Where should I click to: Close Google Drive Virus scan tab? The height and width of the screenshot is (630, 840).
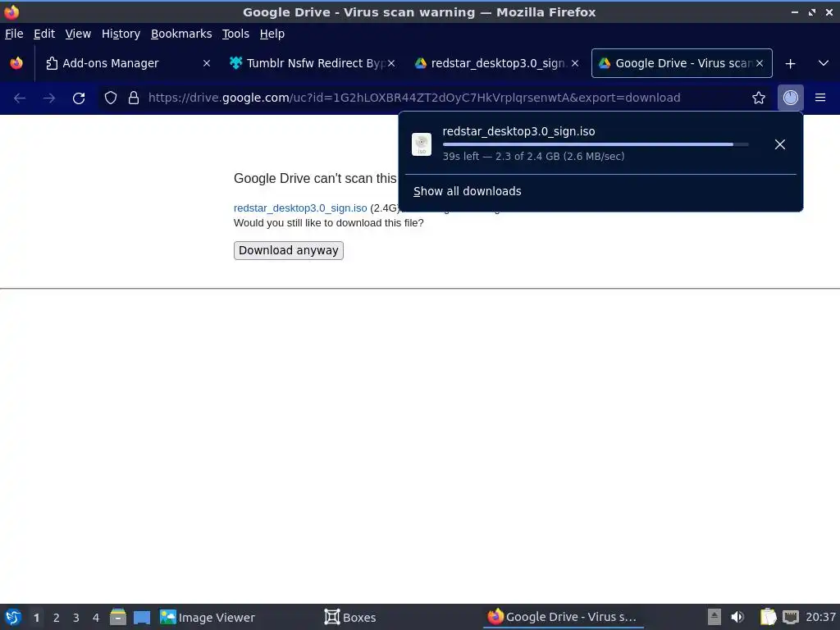click(760, 63)
